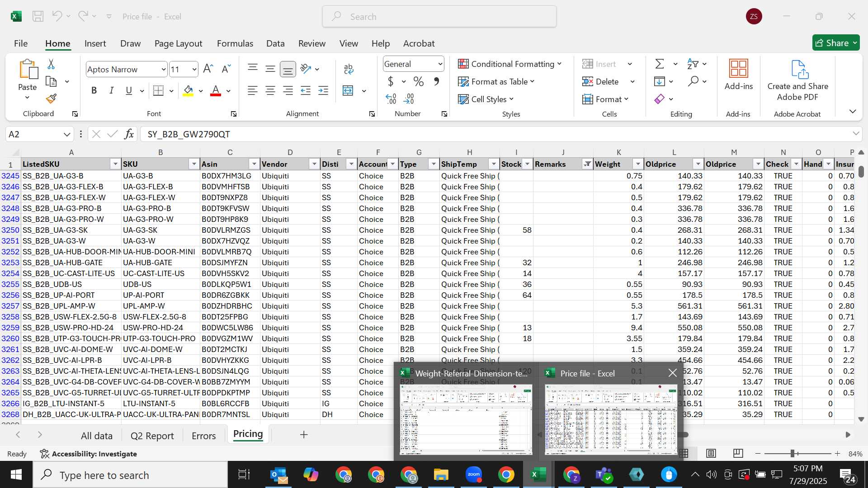Click the Decrease Font Size icon
Image resolution: width=868 pixels, height=488 pixels.
coord(226,69)
